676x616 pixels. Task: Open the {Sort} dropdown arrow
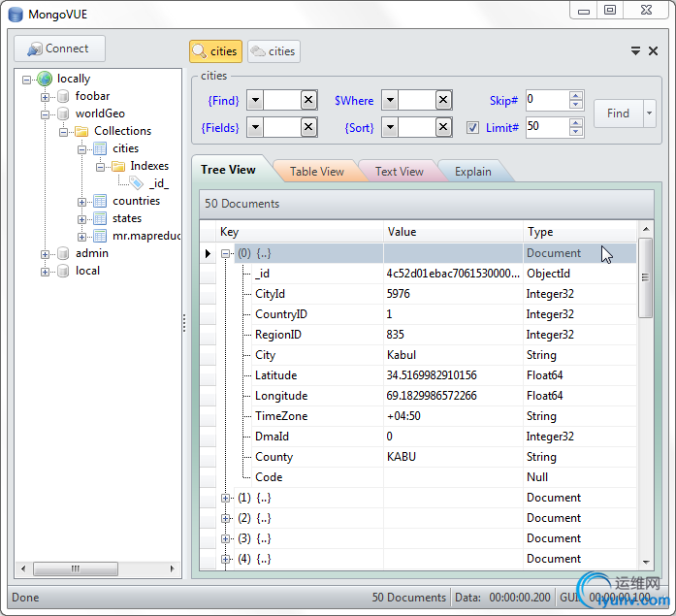click(x=390, y=127)
